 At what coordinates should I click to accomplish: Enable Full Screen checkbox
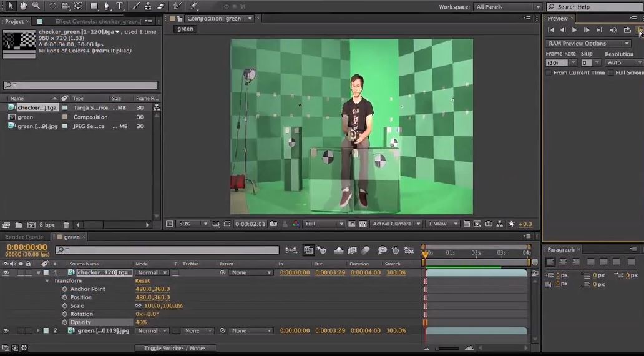[x=611, y=73]
